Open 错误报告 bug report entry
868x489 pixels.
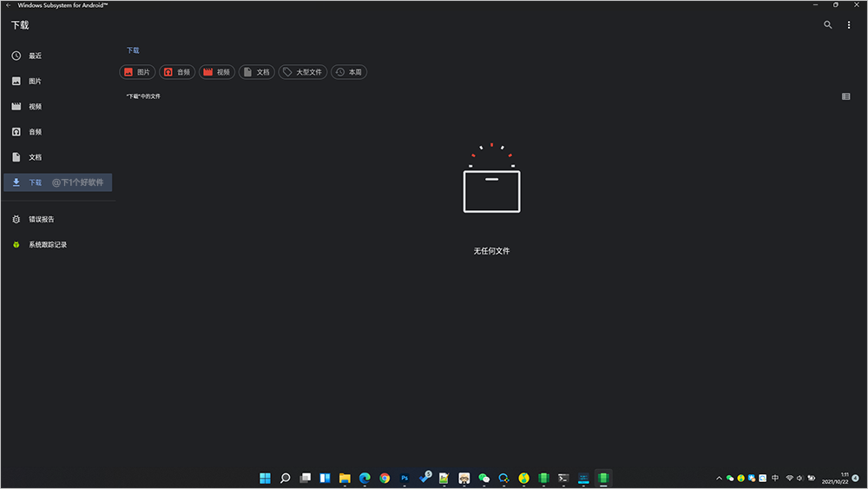click(41, 220)
